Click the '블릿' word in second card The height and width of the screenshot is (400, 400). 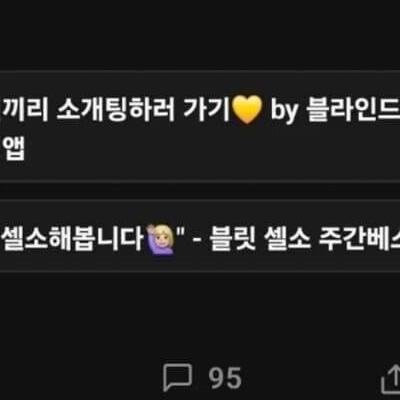pos(233,239)
